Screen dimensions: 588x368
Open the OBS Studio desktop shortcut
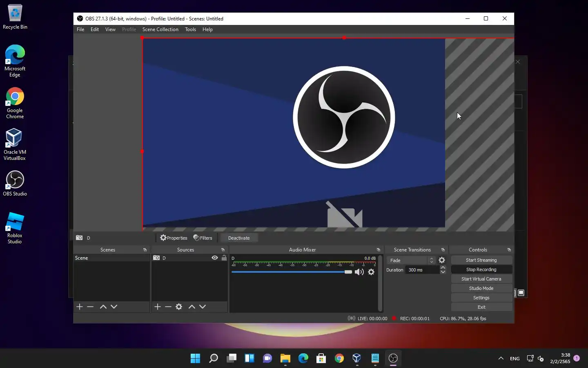click(15, 184)
